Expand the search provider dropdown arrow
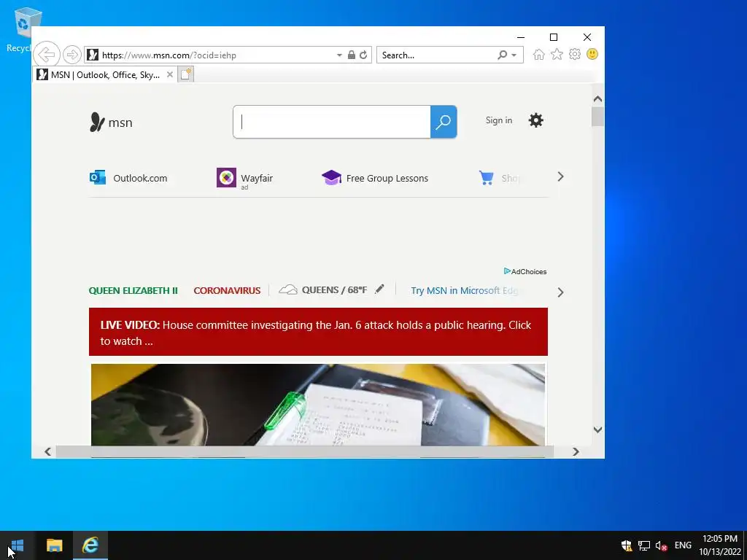This screenshot has width=747, height=560. coord(514,55)
